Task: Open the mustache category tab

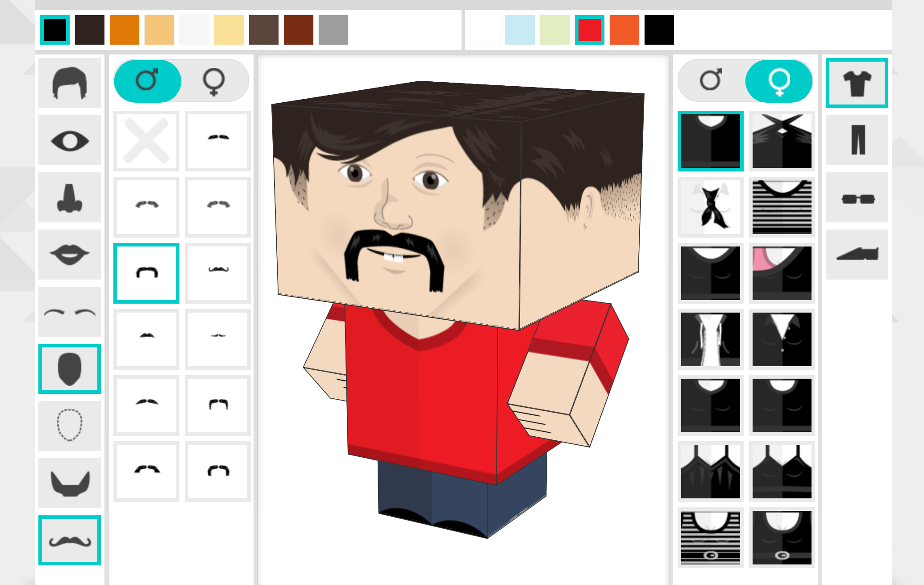Action: coord(70,540)
